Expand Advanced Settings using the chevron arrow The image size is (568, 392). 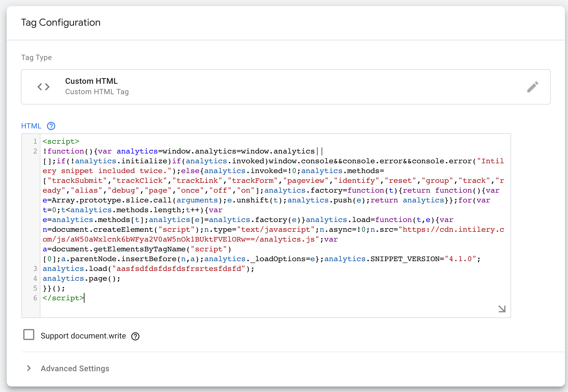(x=29, y=368)
